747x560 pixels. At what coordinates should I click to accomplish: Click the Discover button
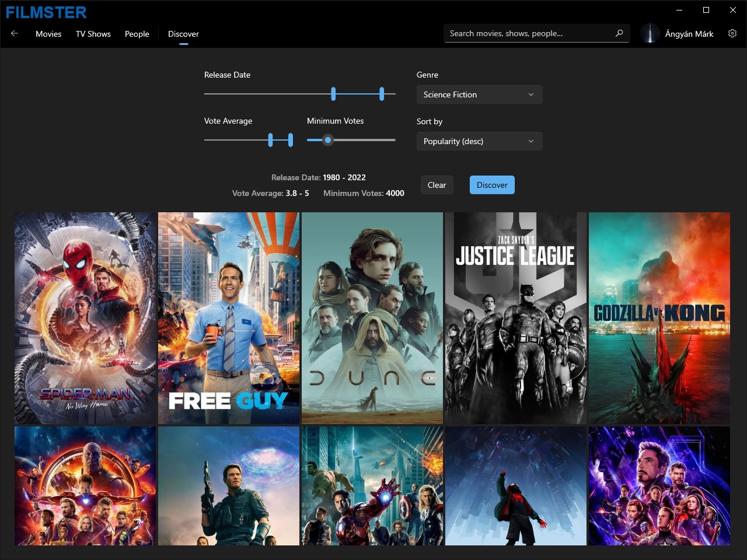pyautogui.click(x=492, y=185)
